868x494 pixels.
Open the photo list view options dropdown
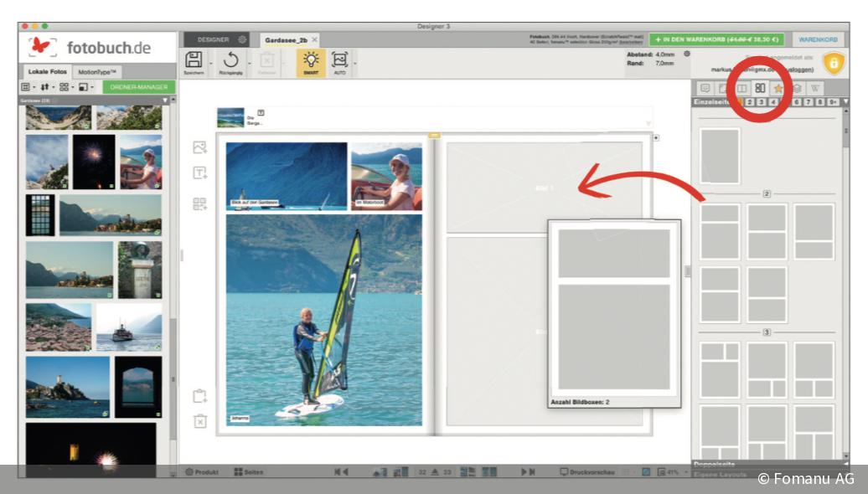[27, 87]
